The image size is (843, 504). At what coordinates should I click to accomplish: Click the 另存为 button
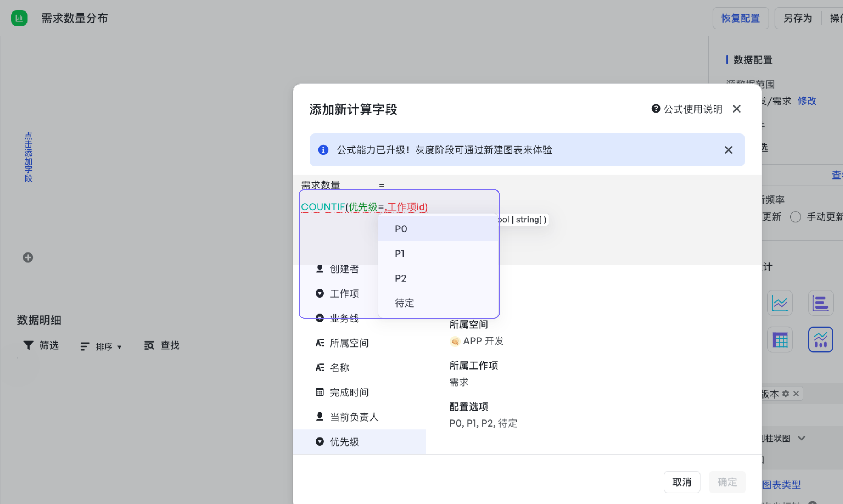798,18
